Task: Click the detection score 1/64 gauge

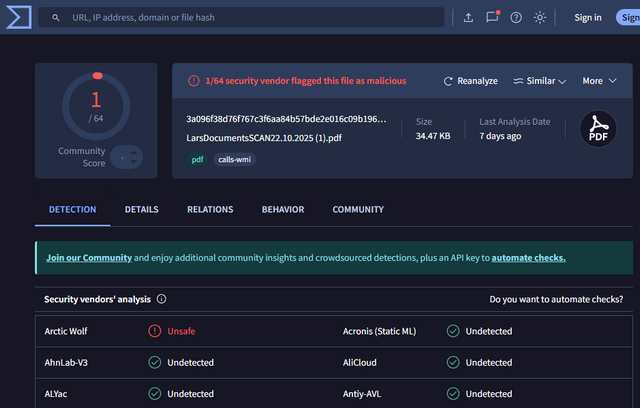Action: [96, 106]
